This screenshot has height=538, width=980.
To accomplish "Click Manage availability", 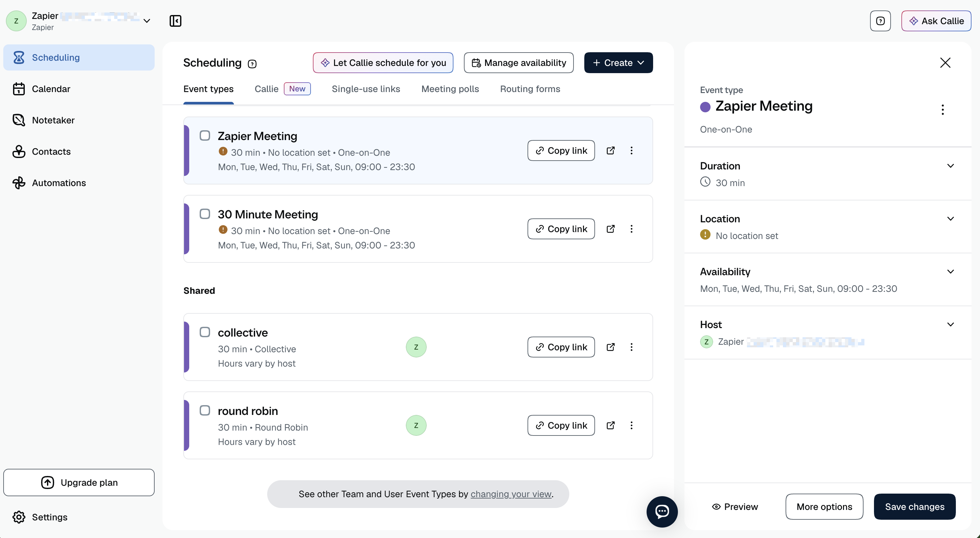I will pos(518,63).
